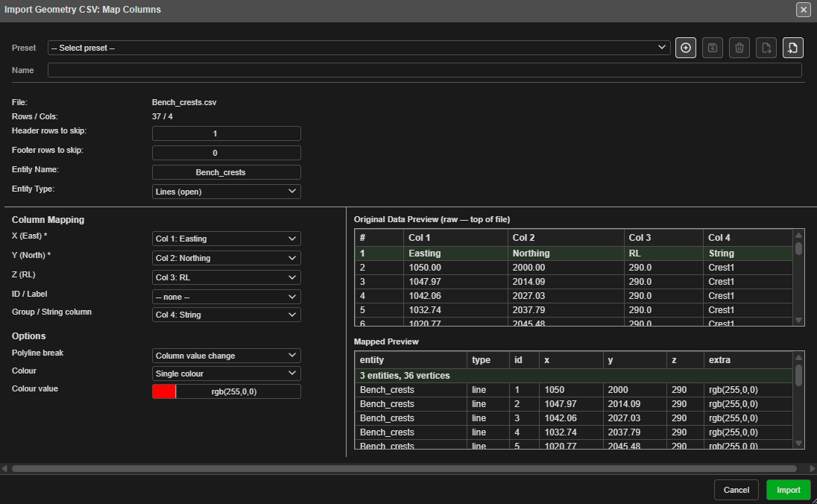Click the Northing header cell in row 1
This screenshot has height=504, width=817.
coord(566,253)
